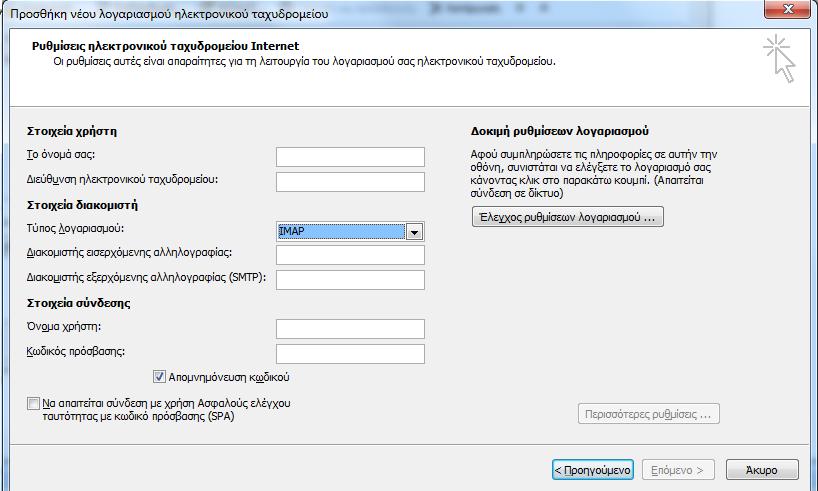Click the dialog title 'Προσθήκη νέου λογαριασμού ηλεκτρονικού ταχυδρομείου'
This screenshot has height=491, width=818.
click(x=169, y=14)
